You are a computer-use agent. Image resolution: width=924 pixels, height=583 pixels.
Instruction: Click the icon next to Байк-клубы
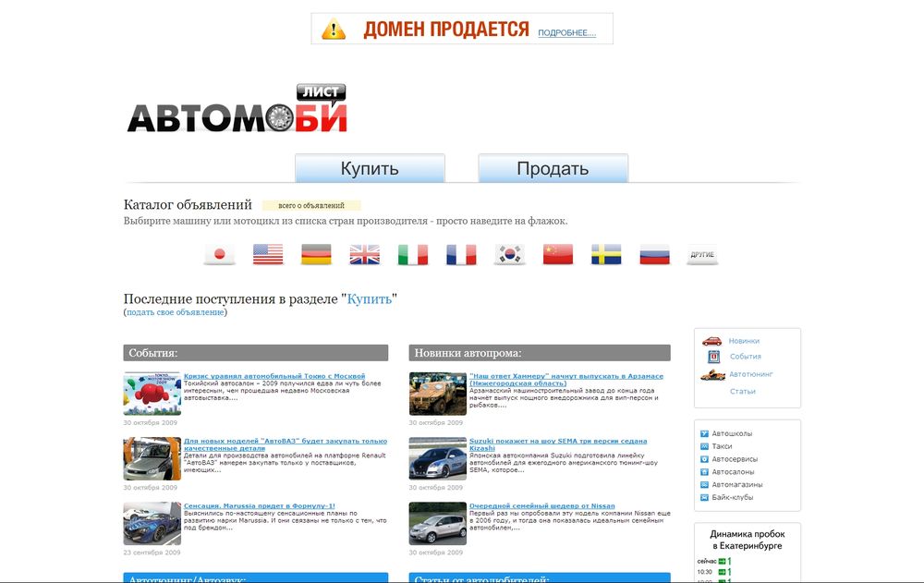point(704,497)
